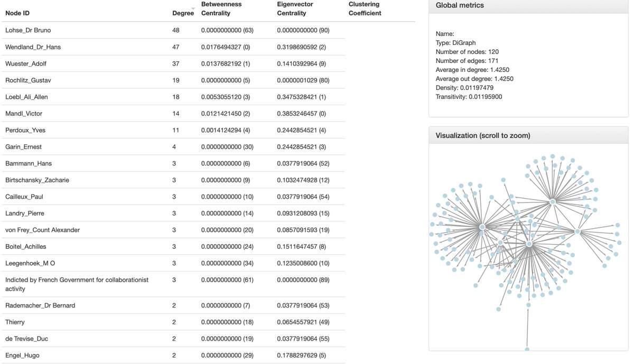Screen dimensions: 634x364
Task: Click betweenness value 0.0014124294 (4)
Action: point(226,130)
